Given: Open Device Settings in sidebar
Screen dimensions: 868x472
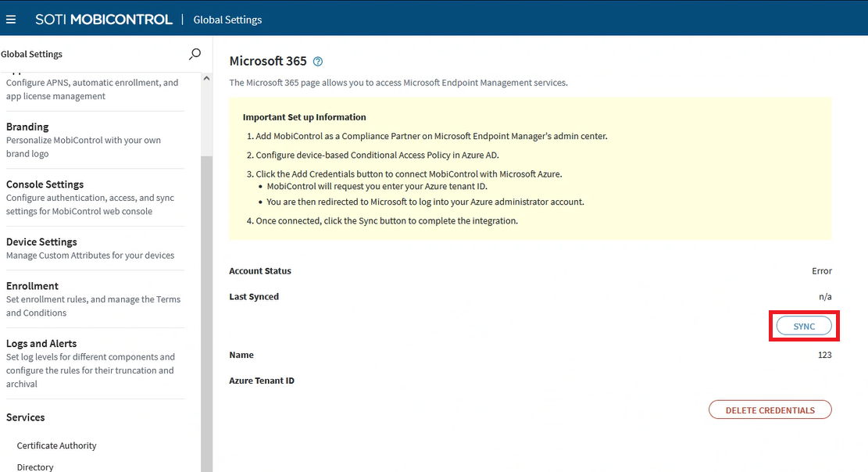Looking at the screenshot, I should click(41, 242).
